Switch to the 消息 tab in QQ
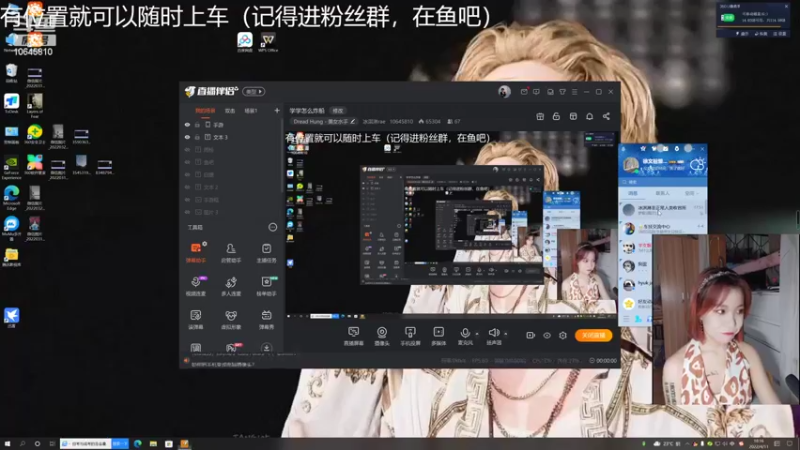 click(x=633, y=193)
